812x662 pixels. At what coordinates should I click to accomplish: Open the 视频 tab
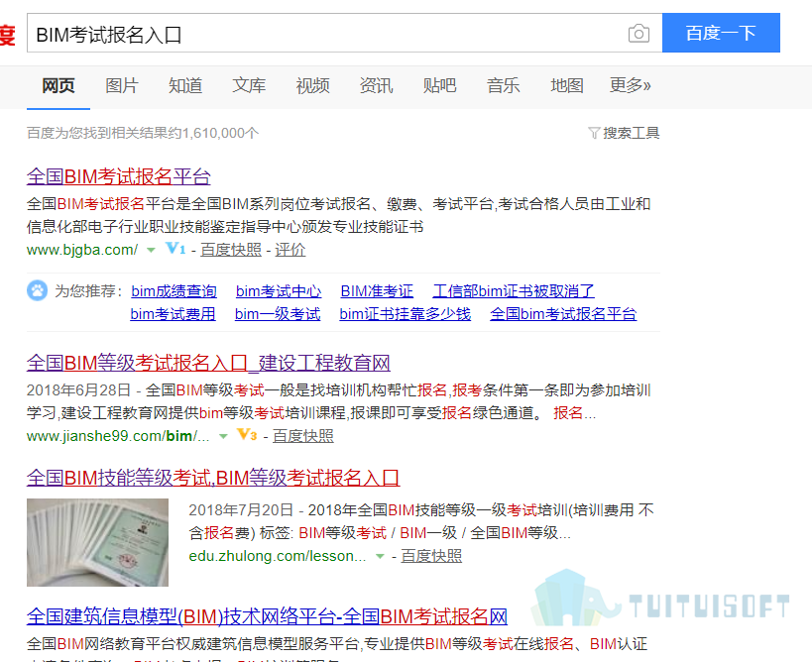pos(312,85)
